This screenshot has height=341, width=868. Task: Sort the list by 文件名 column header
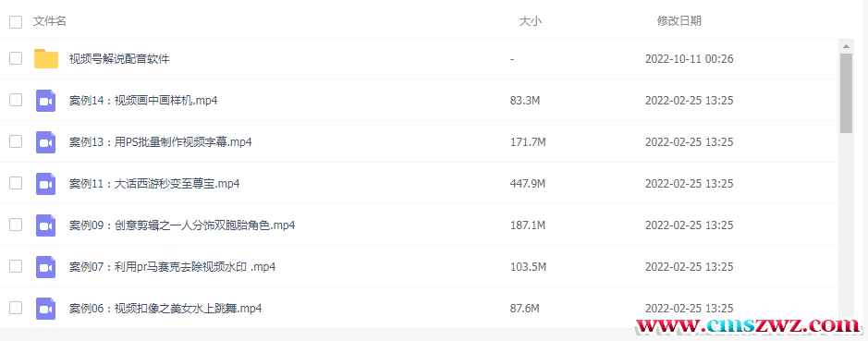[50, 21]
